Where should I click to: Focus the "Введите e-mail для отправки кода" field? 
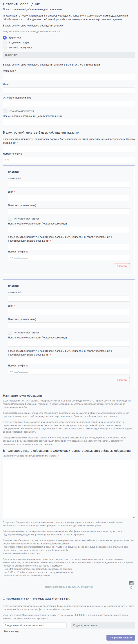(35, 625)
